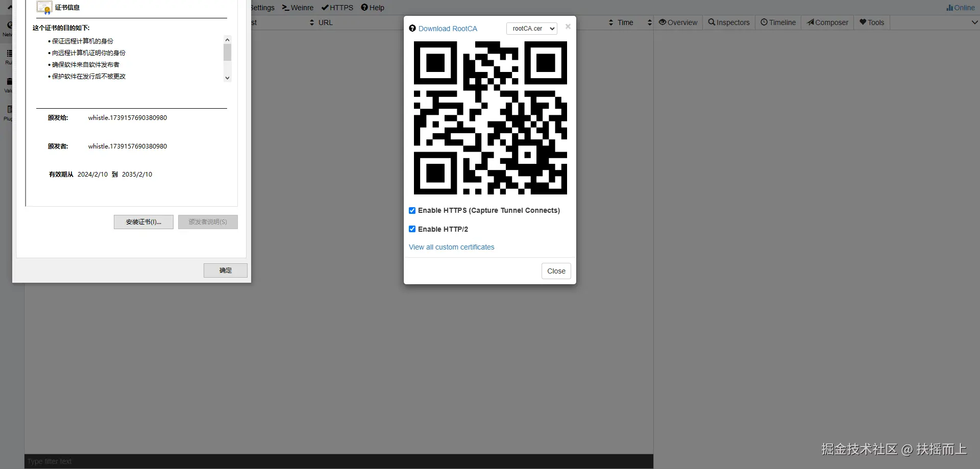Click the validity start date 2024/2/10
980x469 pixels.
coord(93,175)
